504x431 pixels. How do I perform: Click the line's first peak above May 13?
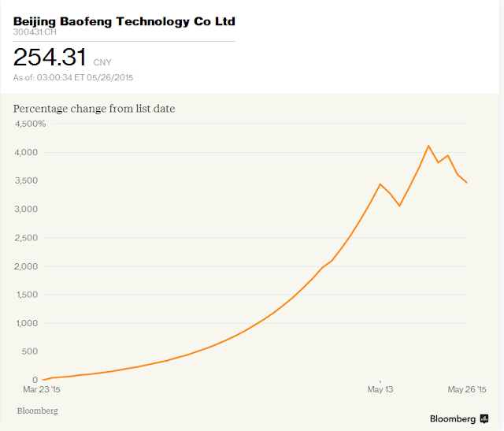380,184
